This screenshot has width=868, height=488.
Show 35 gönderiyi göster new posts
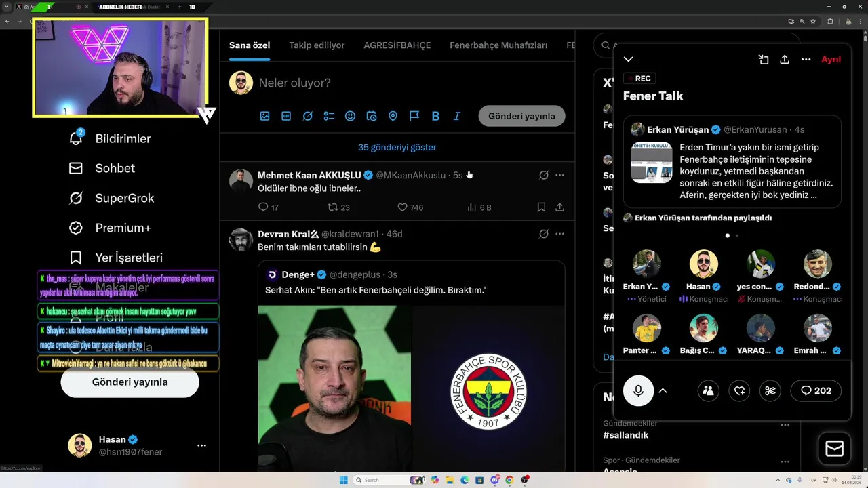click(x=397, y=147)
